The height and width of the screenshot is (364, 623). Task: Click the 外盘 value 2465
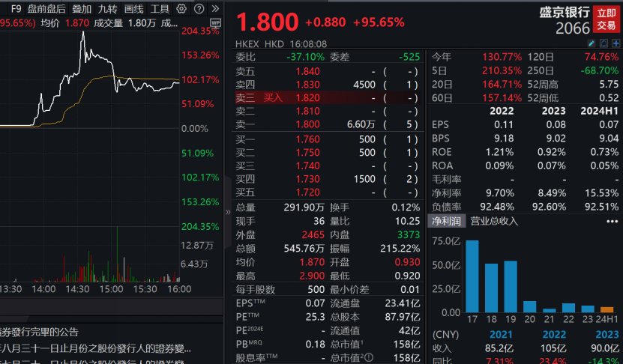313,234
